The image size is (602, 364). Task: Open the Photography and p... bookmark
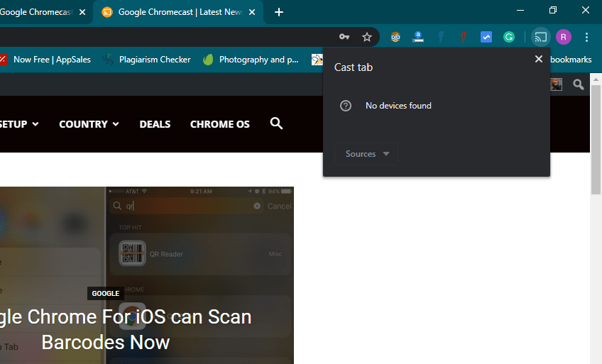click(x=251, y=60)
